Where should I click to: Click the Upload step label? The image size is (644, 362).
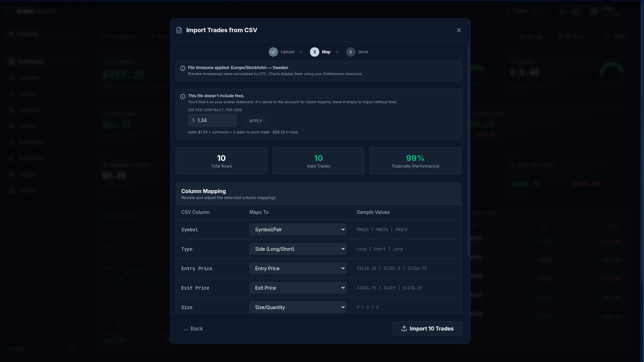coord(287,52)
